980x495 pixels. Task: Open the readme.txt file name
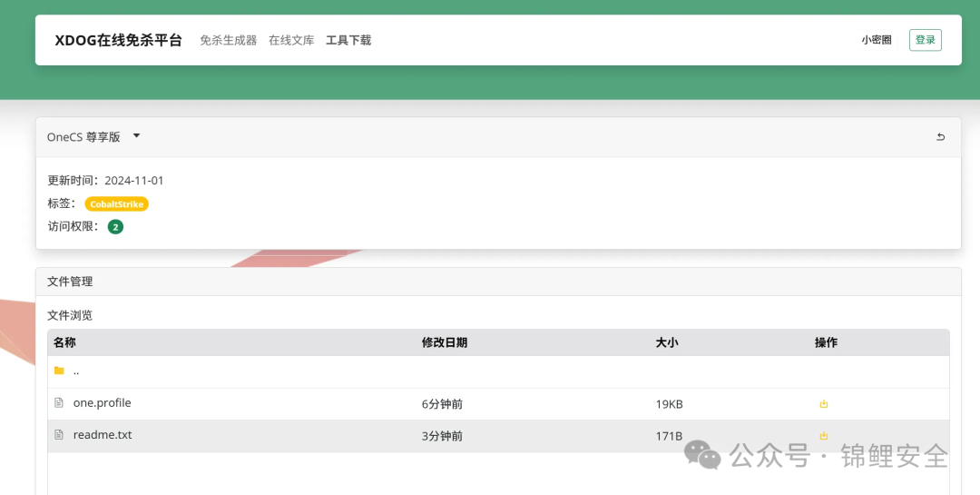(103, 435)
